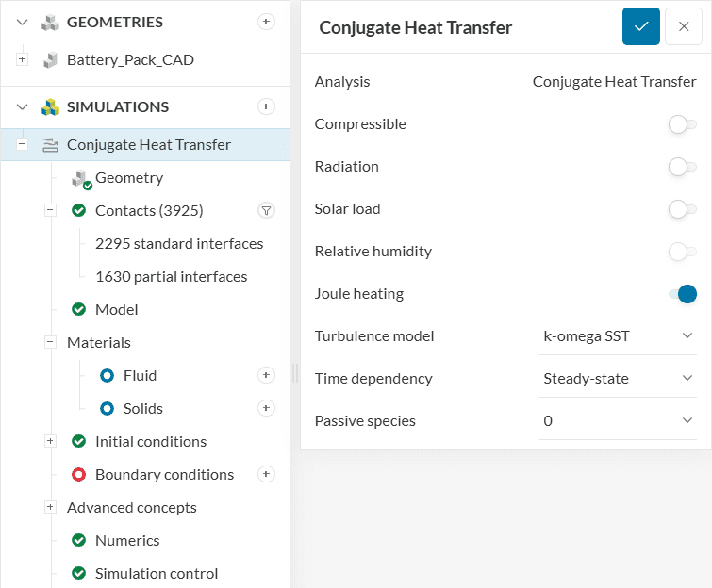Viewport: 712px width, 588px height.
Task: Close the Conjugate Heat Transfer panel
Action: (x=684, y=27)
